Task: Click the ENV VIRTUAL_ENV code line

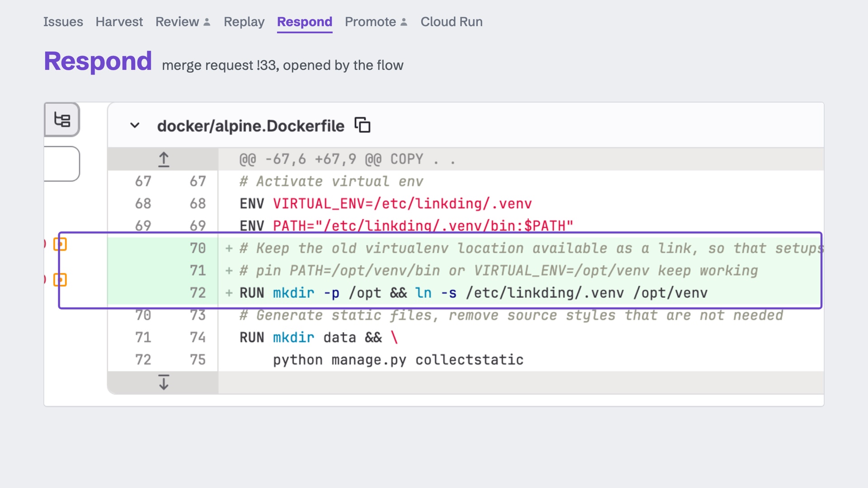Action: 386,204
